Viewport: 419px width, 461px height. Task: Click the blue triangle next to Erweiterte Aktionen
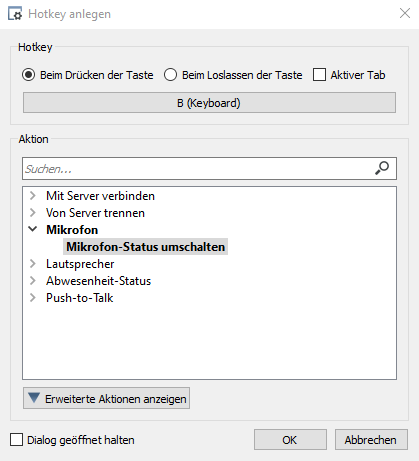pyautogui.click(x=34, y=398)
